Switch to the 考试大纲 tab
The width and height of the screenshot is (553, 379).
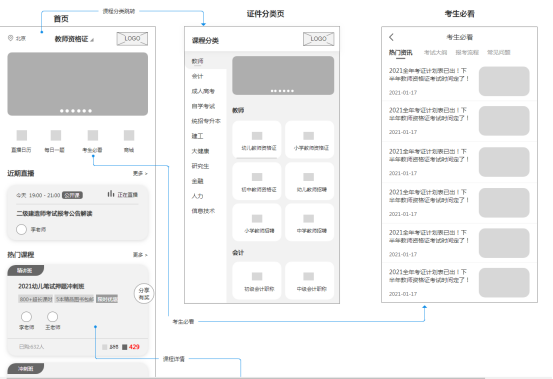(436, 53)
